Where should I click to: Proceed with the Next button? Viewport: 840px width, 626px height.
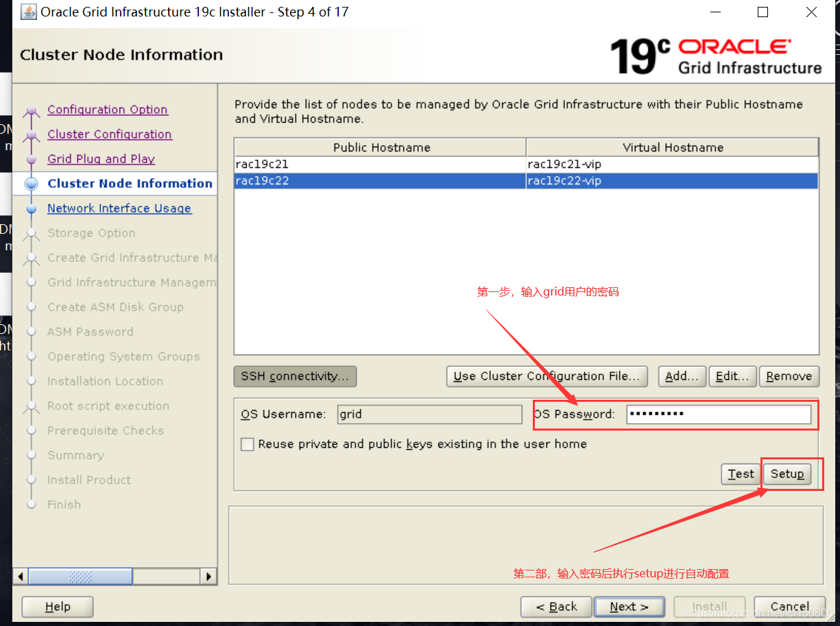629,607
